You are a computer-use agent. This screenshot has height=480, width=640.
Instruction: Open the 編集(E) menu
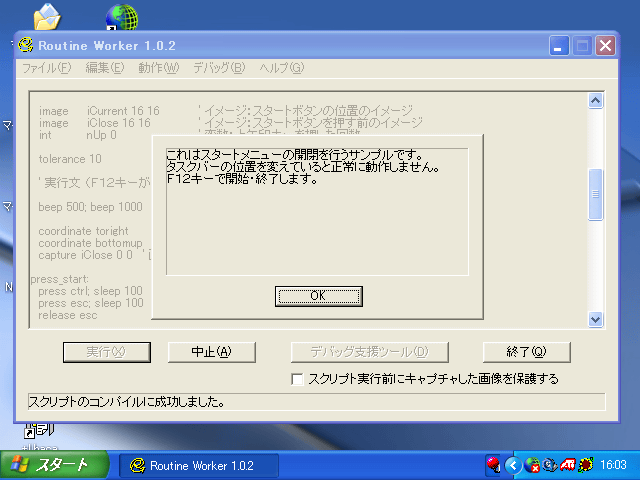[x=104, y=68]
